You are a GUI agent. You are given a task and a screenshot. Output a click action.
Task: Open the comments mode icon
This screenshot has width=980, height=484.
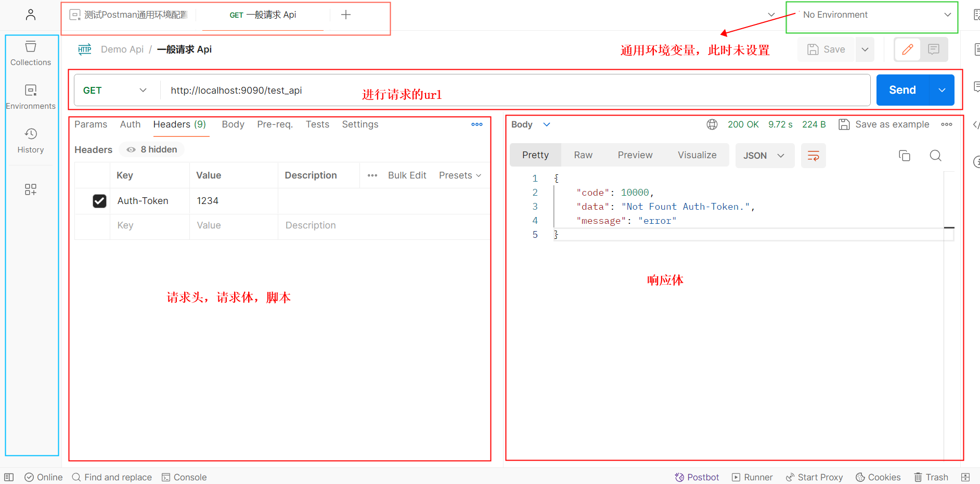[934, 49]
